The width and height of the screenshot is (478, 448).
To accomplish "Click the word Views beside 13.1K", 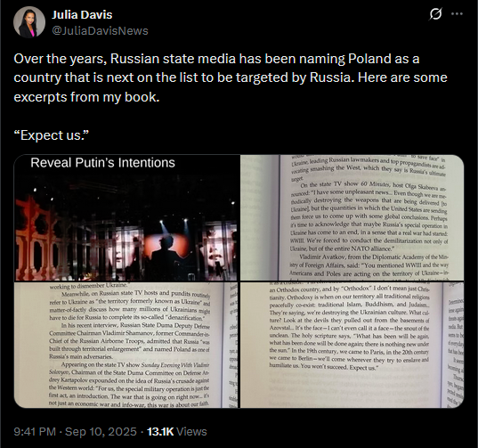I will 191,432.
